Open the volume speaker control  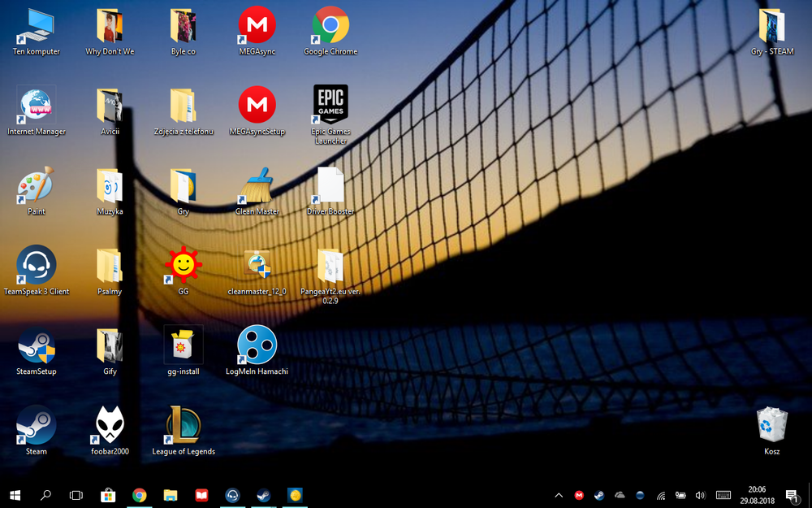[x=701, y=496]
